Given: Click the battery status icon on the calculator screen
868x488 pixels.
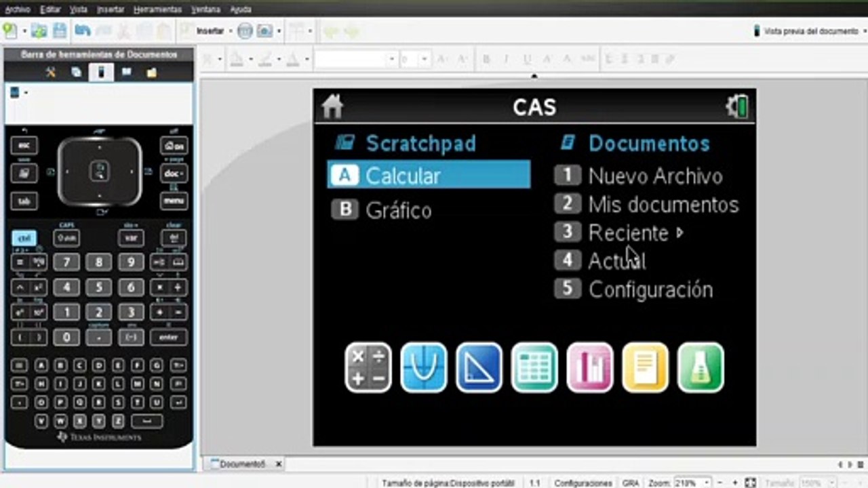Looking at the screenshot, I should (x=738, y=106).
